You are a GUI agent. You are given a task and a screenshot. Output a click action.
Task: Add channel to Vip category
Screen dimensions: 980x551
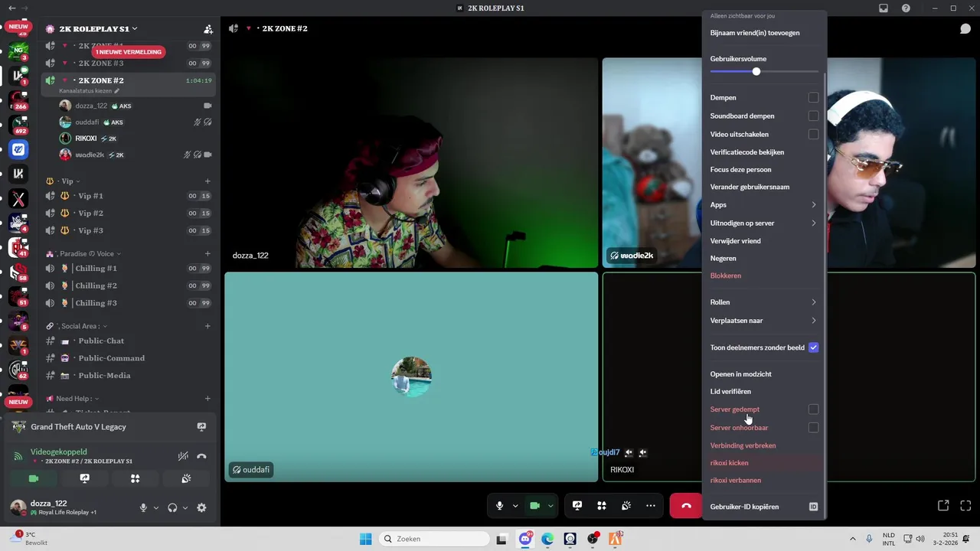coord(207,181)
